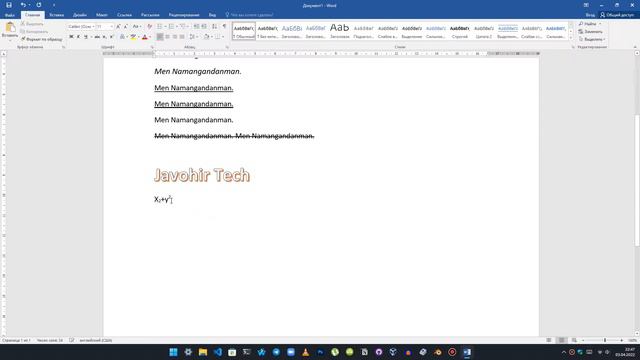This screenshot has width=640, height=360.
Task: Click the Clear formatting icon
Action: 149,27
